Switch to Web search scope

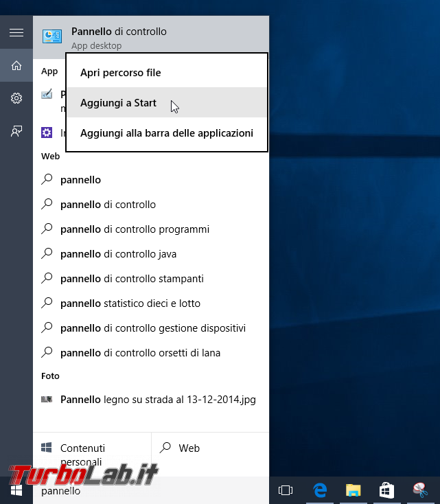(x=210, y=455)
